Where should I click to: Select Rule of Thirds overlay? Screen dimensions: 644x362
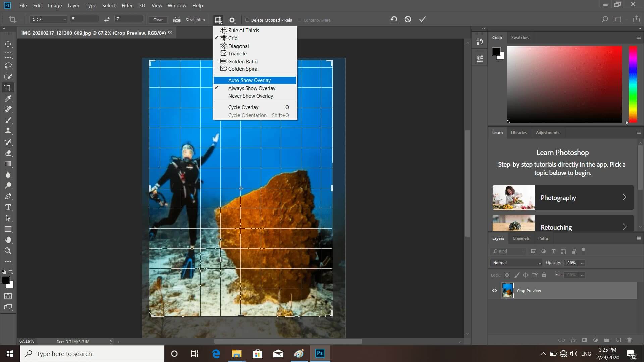coord(255,31)
